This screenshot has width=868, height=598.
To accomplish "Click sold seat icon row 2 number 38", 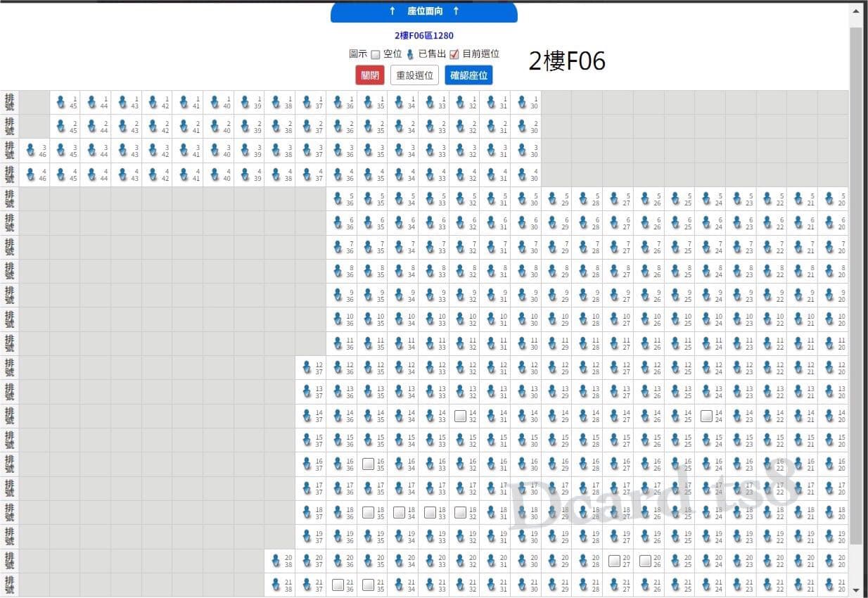I will tap(276, 126).
